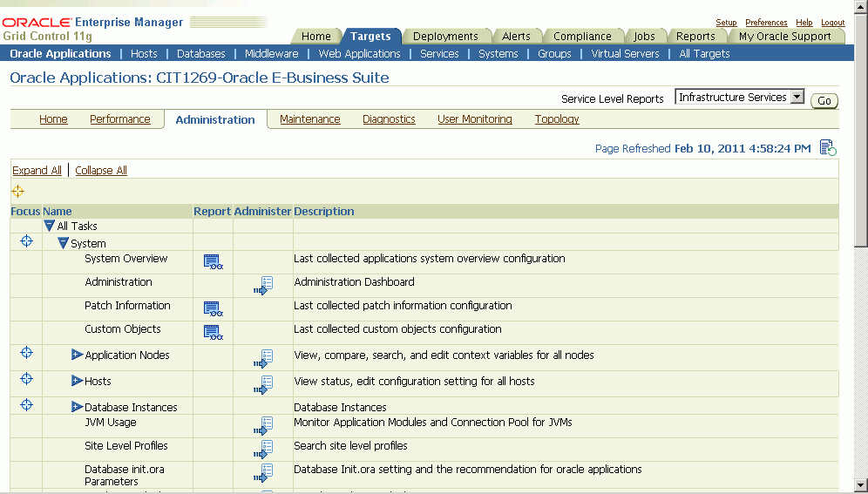The image size is (868, 494).
Task: Click Hosts row administer icon
Action: [263, 384]
